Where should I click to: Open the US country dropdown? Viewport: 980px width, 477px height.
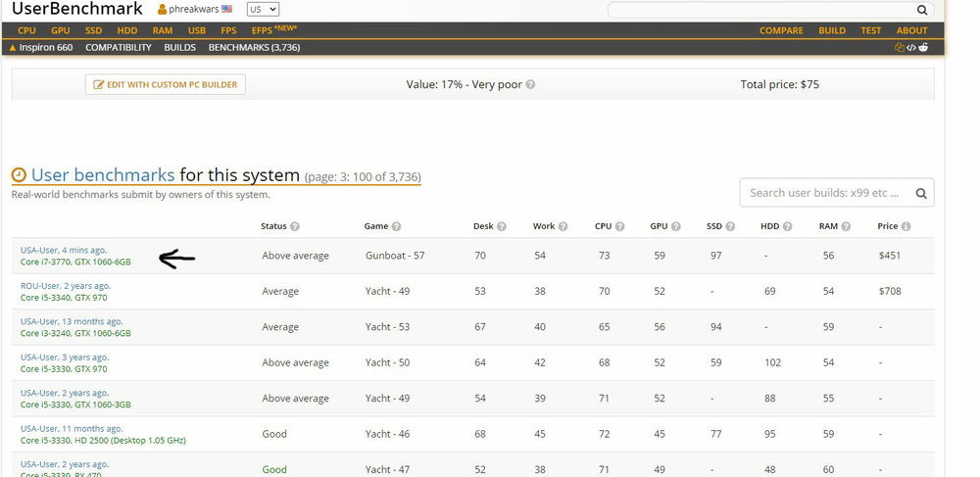point(263,9)
